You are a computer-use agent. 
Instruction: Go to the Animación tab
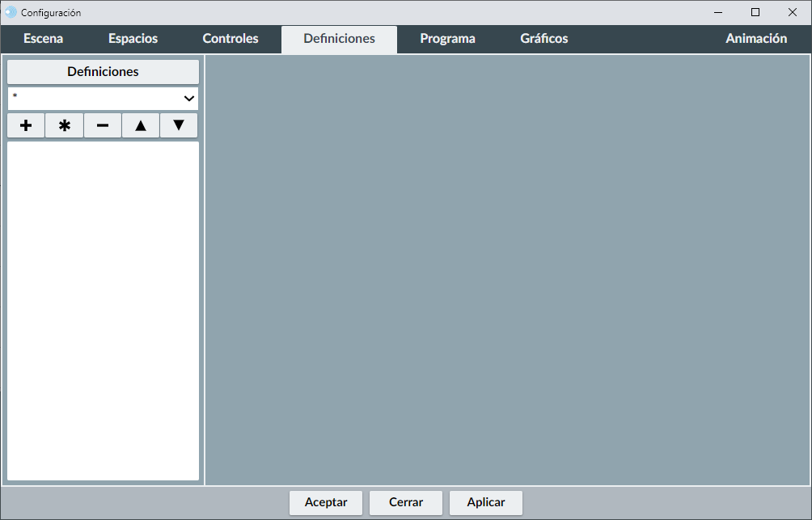pos(755,39)
